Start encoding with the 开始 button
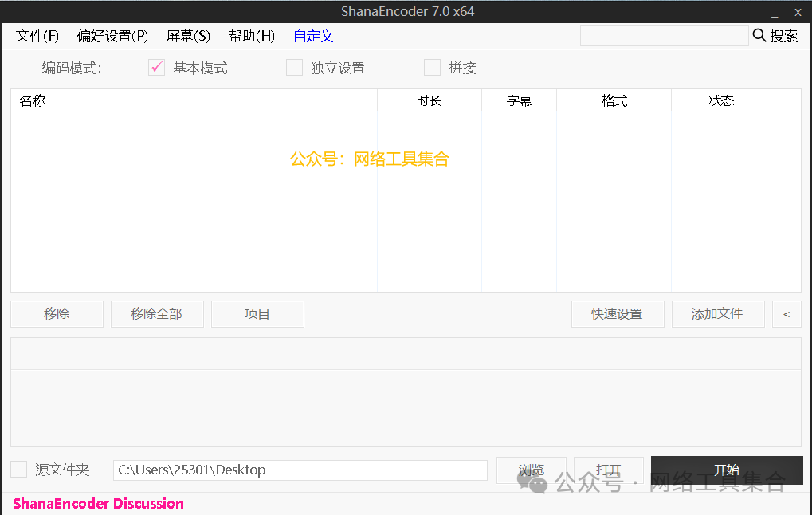The height and width of the screenshot is (515, 812). click(x=727, y=470)
